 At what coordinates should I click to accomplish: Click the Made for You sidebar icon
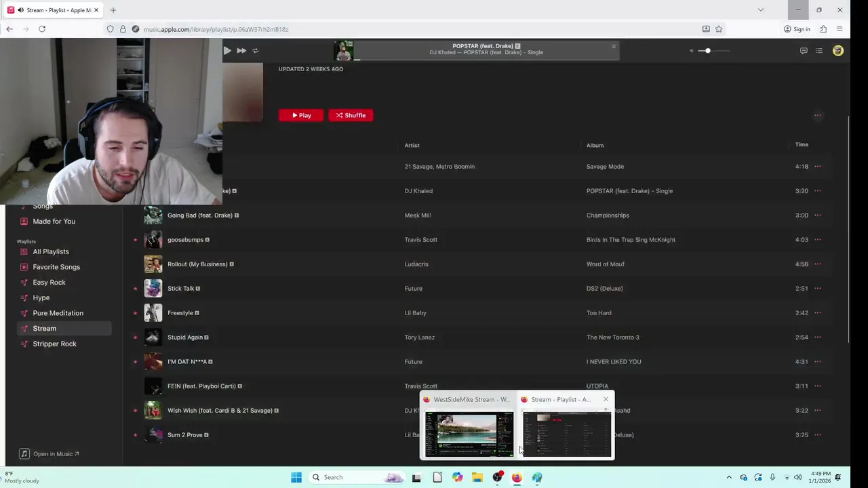click(x=24, y=222)
